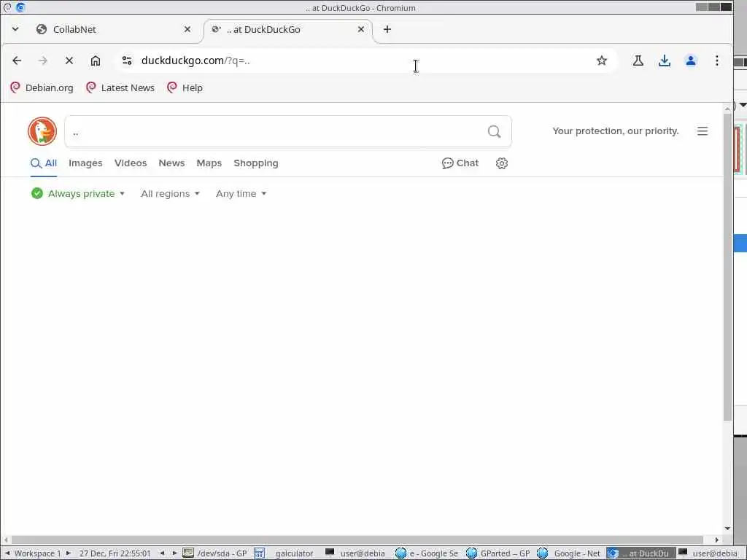Click scrollbar down arrow
This screenshot has height=560, width=747.
(727, 528)
